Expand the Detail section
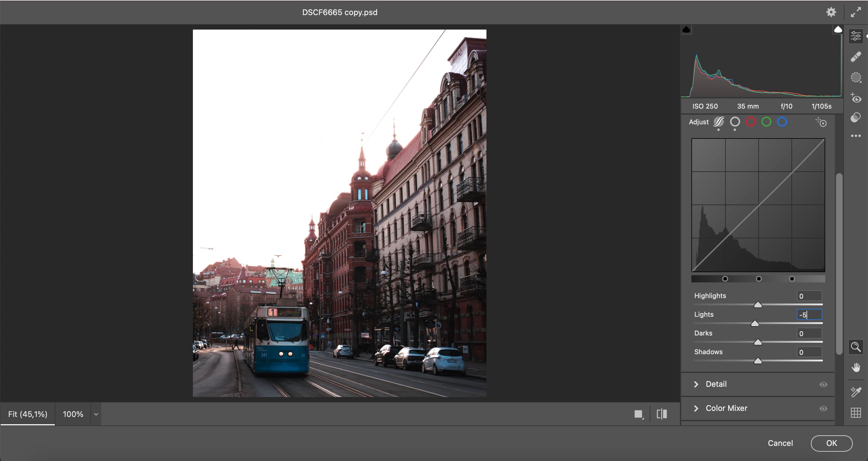868x461 pixels. [697, 384]
